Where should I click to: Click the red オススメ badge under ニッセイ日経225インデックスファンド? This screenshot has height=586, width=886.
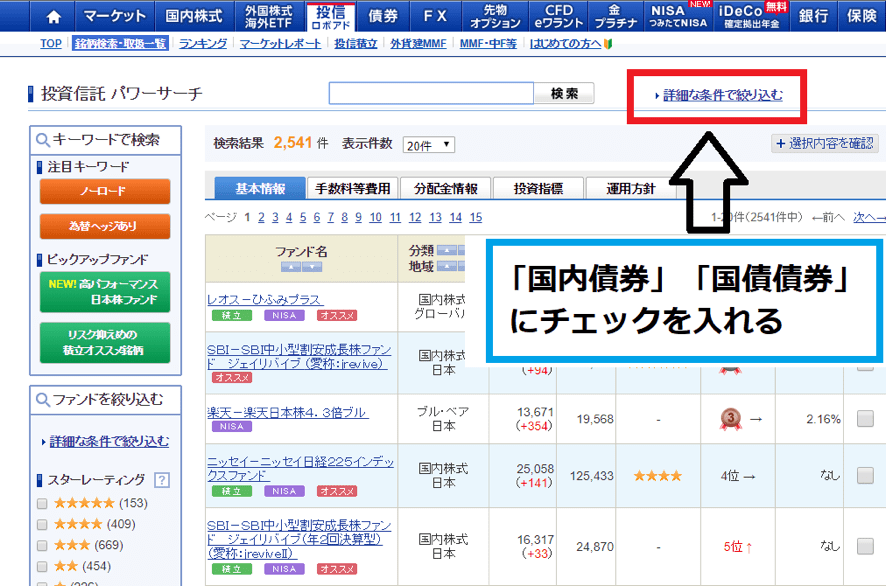(x=338, y=491)
